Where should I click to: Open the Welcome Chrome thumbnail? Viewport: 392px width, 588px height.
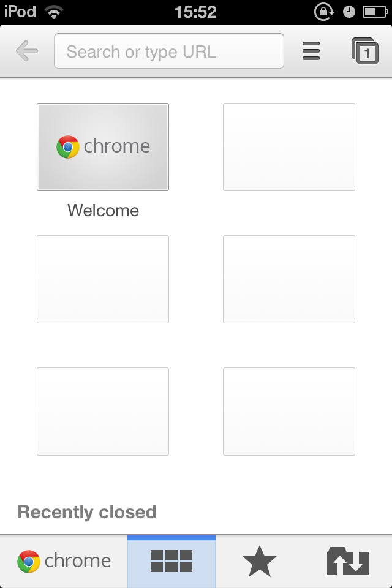coord(103,147)
